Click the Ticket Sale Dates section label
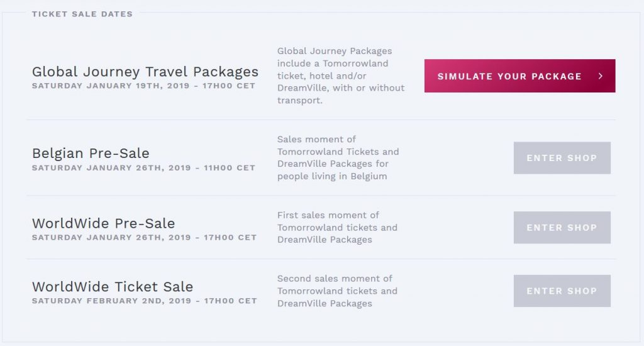The image size is (644, 346). point(82,14)
